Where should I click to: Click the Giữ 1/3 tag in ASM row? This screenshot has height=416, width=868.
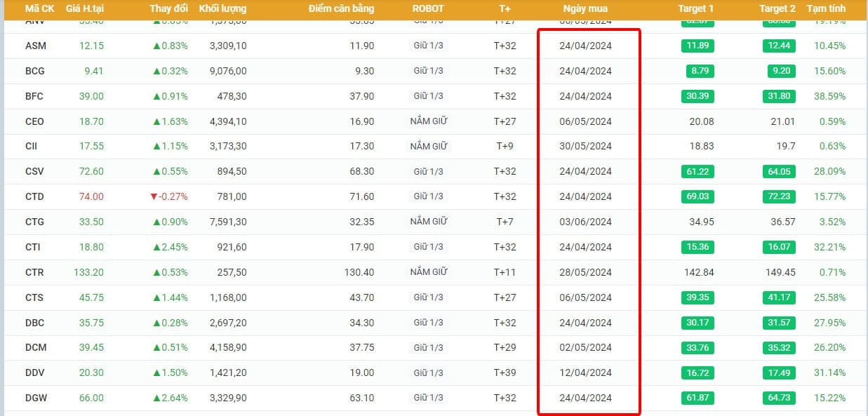[429, 46]
